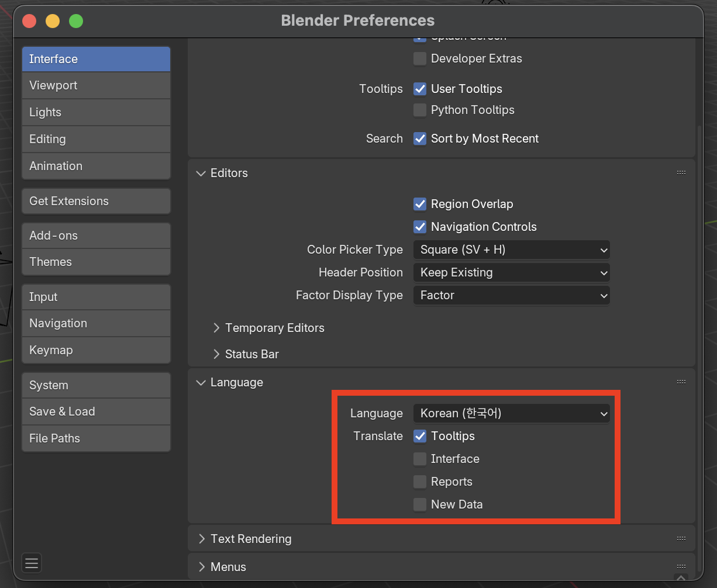Open the Themes section
This screenshot has height=588, width=717.
[96, 262]
